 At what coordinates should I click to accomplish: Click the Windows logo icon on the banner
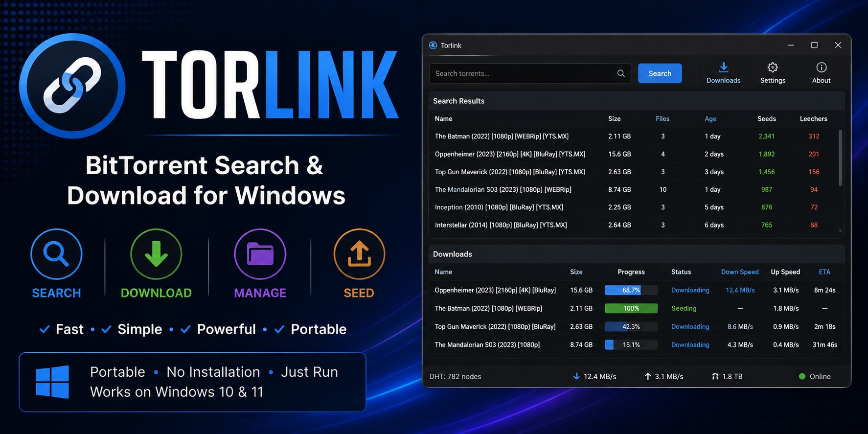tap(52, 382)
